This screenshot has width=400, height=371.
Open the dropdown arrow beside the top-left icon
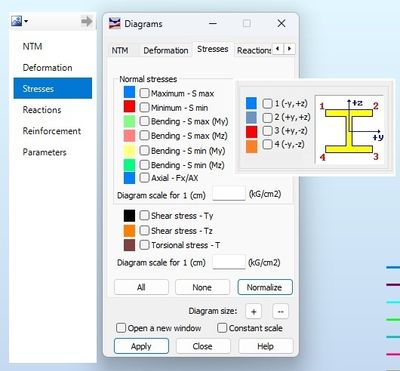click(26, 22)
